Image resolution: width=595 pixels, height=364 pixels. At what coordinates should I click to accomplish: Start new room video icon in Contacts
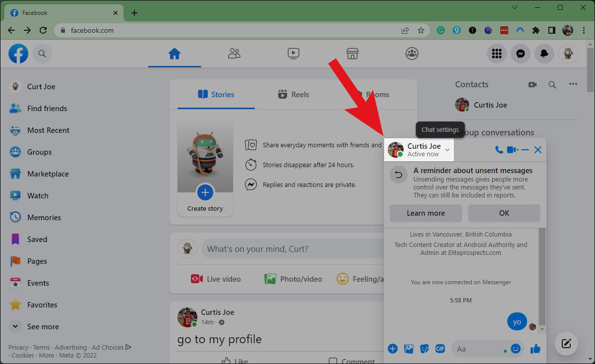click(533, 85)
